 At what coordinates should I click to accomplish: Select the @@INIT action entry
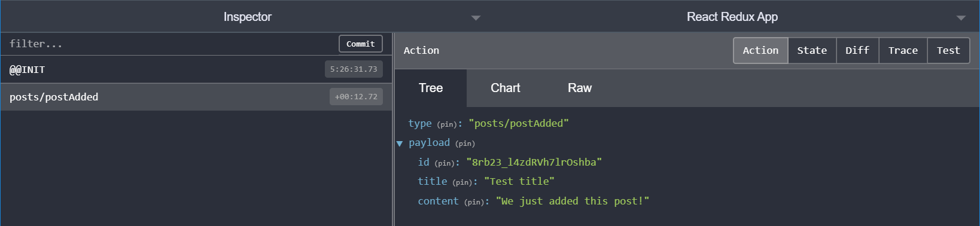point(196,69)
